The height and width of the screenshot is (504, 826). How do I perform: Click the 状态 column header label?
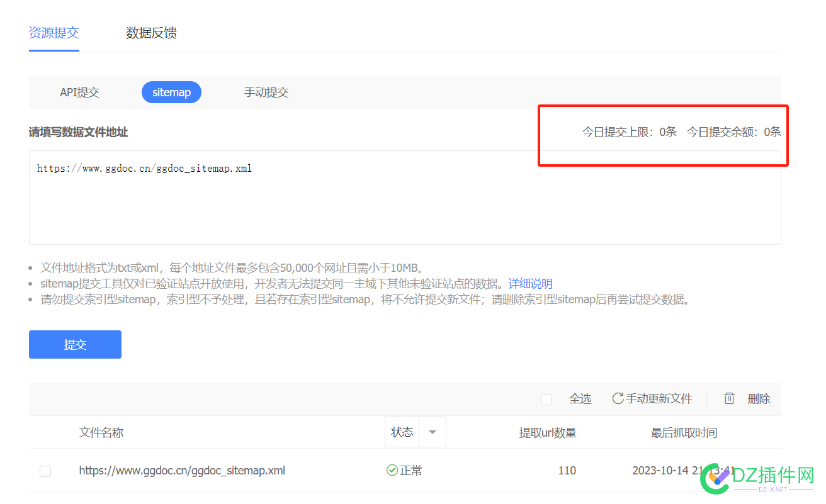point(402,432)
